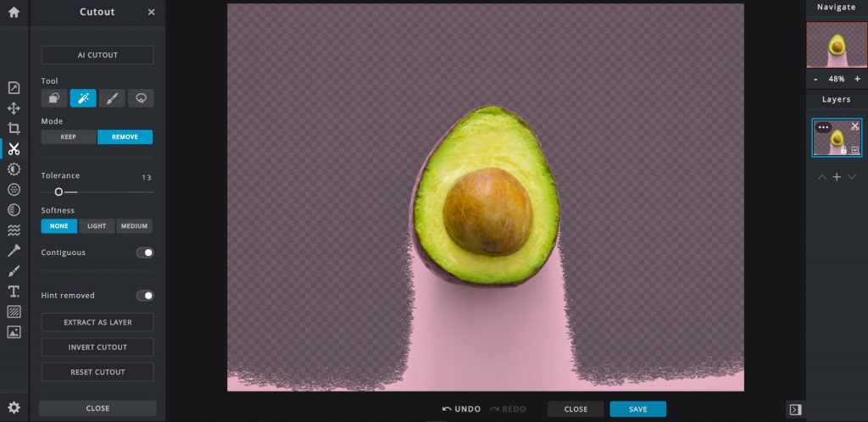
Task: Switch Mode to KEEP
Action: coord(69,137)
